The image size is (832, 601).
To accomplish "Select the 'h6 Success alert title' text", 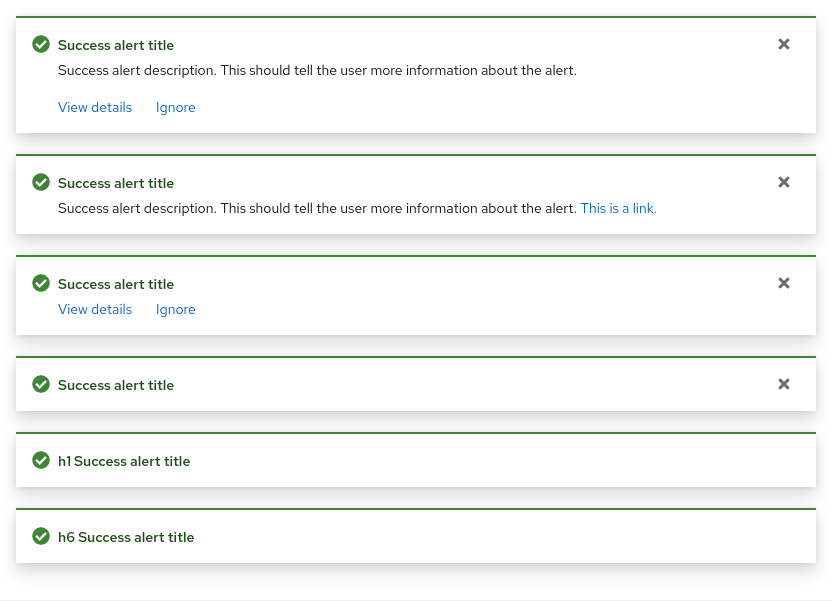I will coord(126,537).
